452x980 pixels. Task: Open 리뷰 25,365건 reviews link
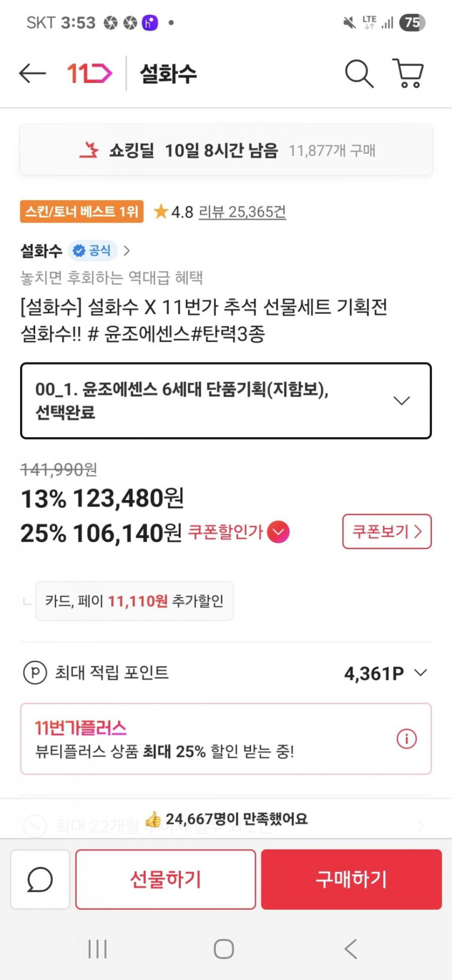point(242,212)
